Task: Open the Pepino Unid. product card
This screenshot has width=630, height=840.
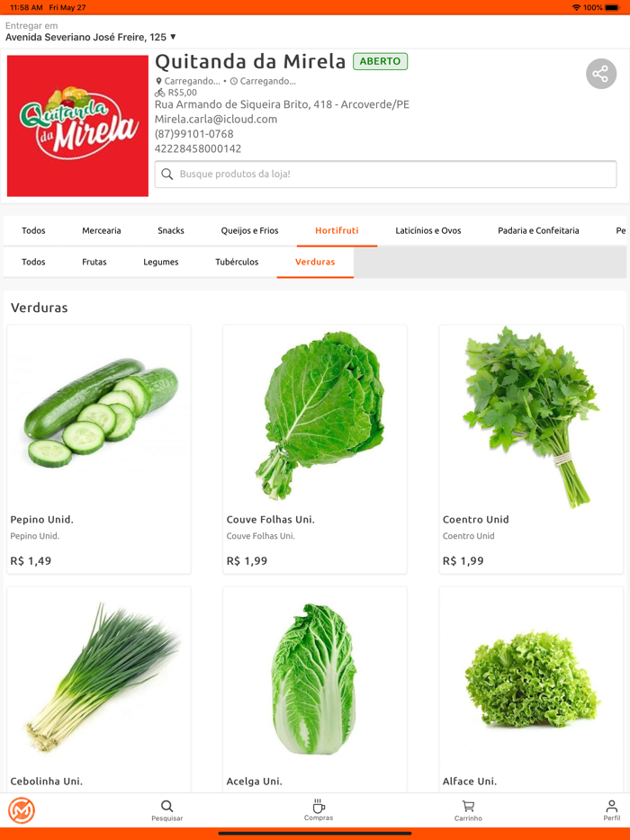Action: [99, 449]
